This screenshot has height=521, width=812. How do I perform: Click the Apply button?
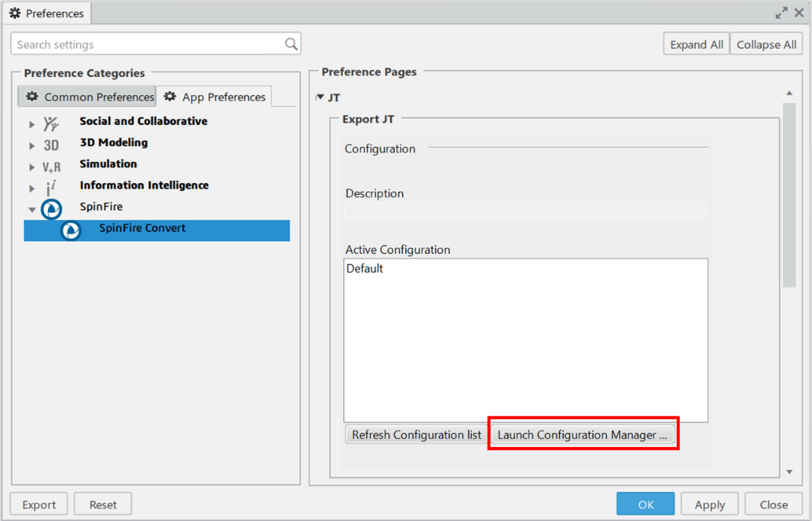[x=710, y=505]
